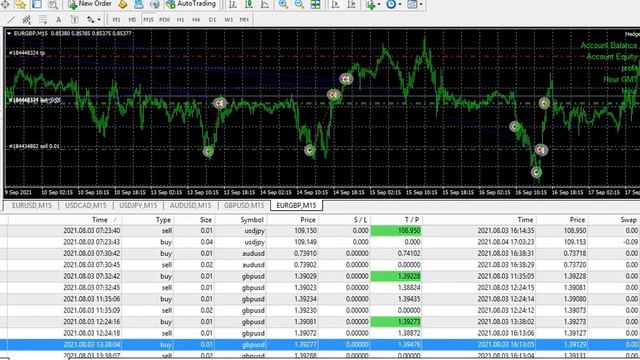The width and height of the screenshot is (640, 360).
Task: Open the EURGBP,M15 chart title dropdown triangle
Action: (x=9, y=33)
